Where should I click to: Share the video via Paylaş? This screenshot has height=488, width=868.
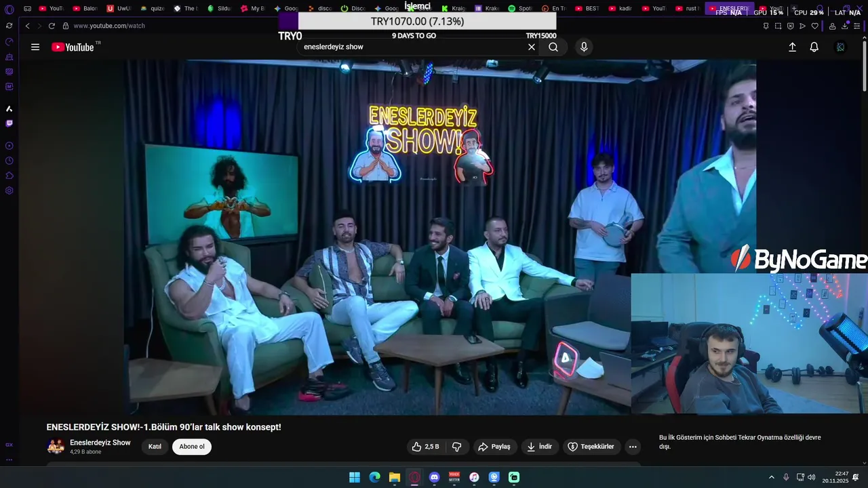click(x=494, y=447)
